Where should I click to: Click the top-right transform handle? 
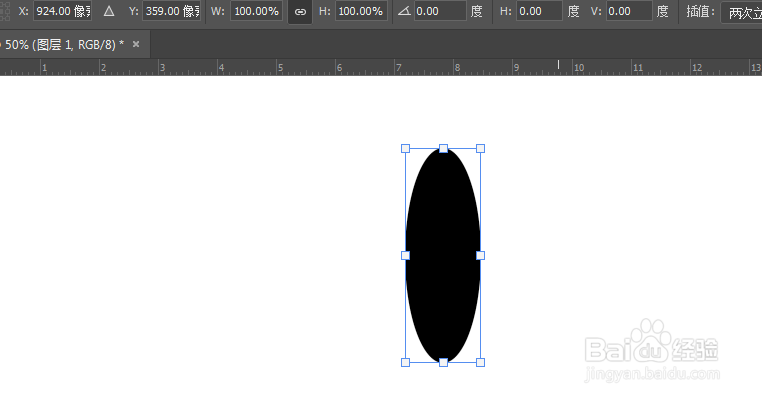[480, 148]
